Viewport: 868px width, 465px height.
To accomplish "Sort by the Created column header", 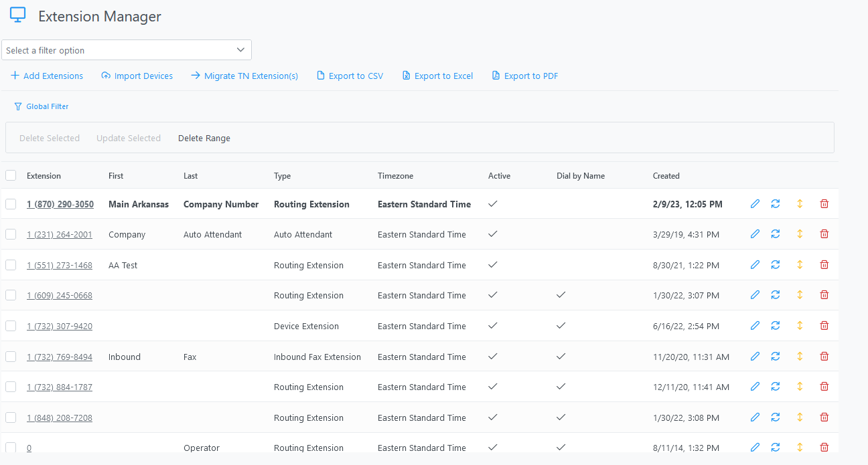I will tap(666, 176).
